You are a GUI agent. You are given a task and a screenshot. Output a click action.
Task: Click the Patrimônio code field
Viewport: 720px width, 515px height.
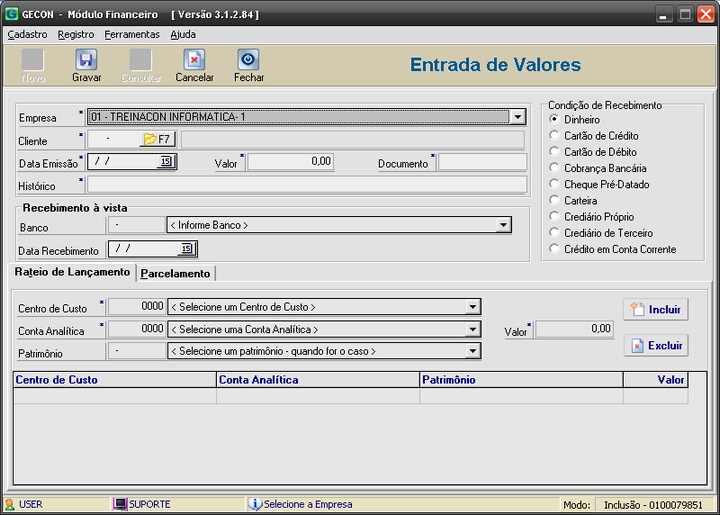point(136,351)
